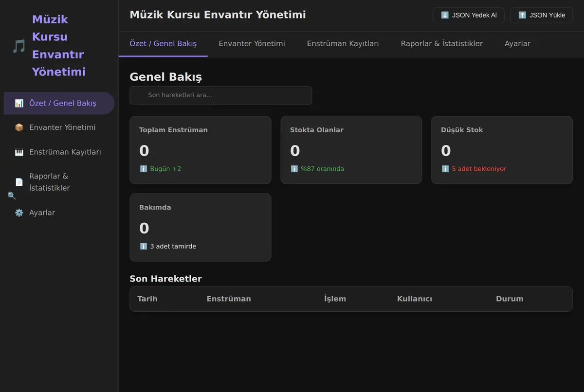584x392 pixels.
Task: Click the Durum column header
Action: [x=510, y=299]
